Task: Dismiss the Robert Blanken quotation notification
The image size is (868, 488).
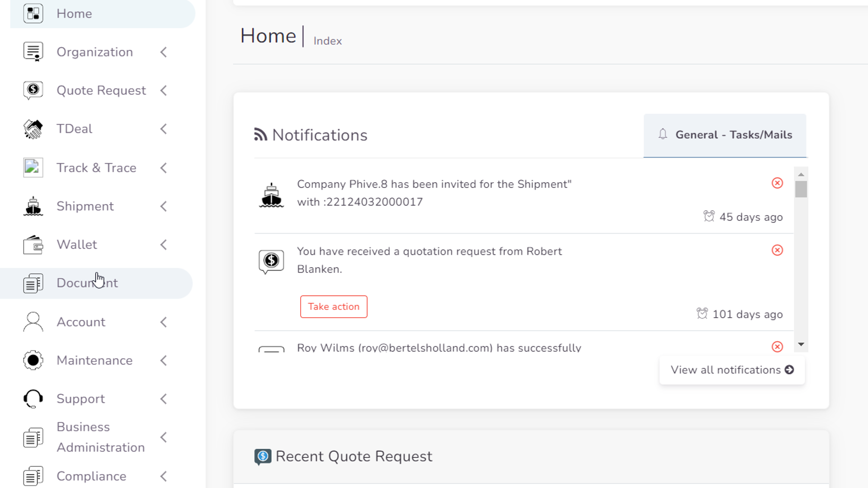Action: [777, 250]
